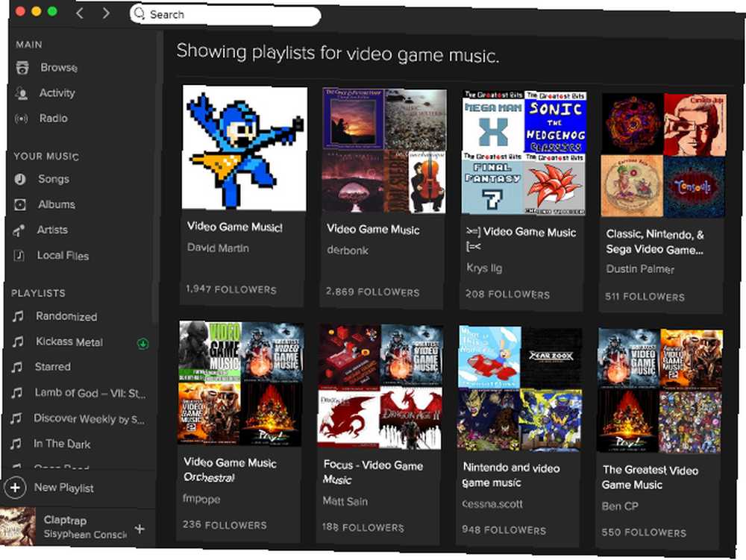Image resolution: width=746 pixels, height=560 pixels.
Task: Click the Albums sidebar icon
Action: (x=20, y=205)
